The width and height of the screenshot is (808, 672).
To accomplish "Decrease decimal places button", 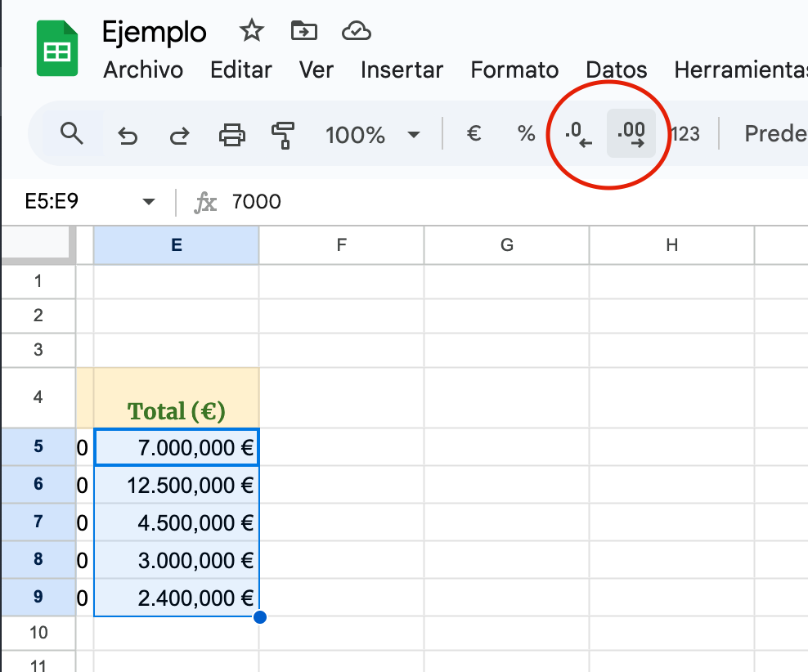I will pyautogui.click(x=578, y=134).
